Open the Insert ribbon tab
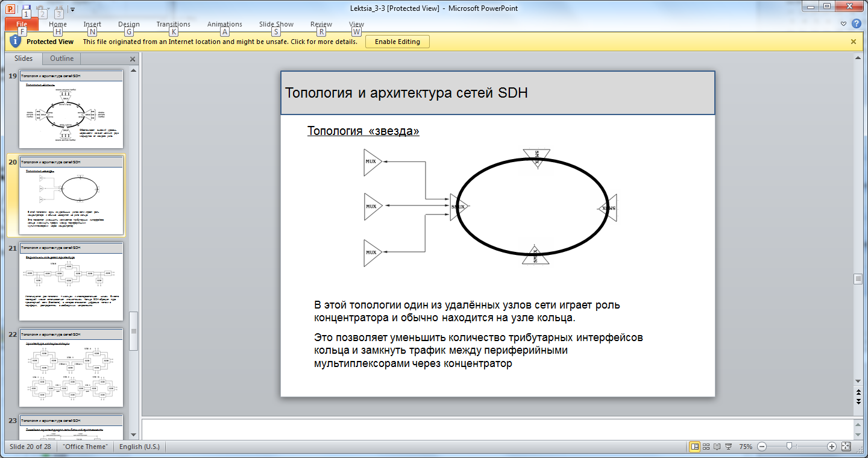This screenshot has height=458, width=868. (x=92, y=24)
